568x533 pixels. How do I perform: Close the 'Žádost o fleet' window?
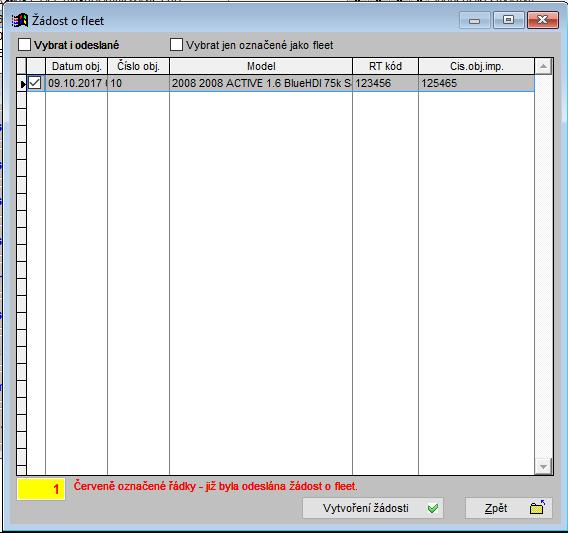pyautogui.click(x=542, y=20)
